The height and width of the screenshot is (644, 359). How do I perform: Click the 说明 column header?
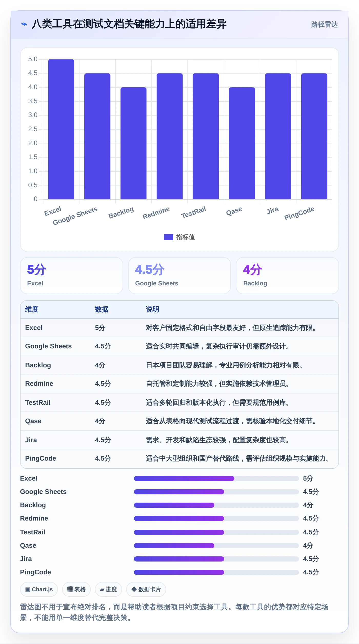(152, 309)
